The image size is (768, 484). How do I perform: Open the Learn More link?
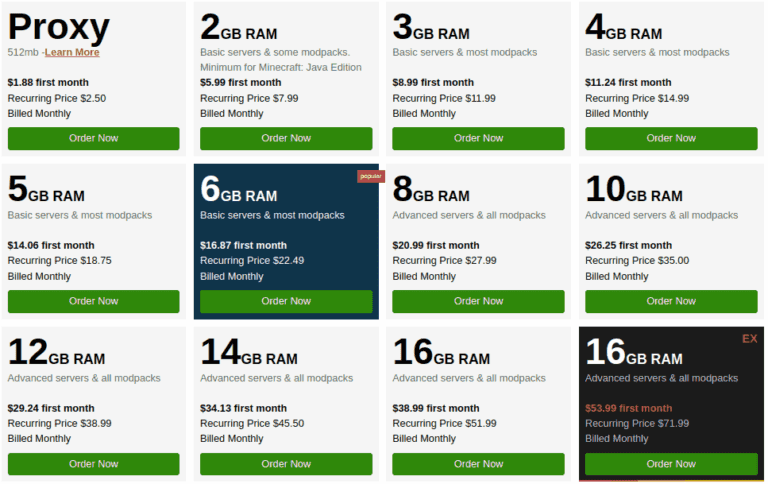coord(72,52)
